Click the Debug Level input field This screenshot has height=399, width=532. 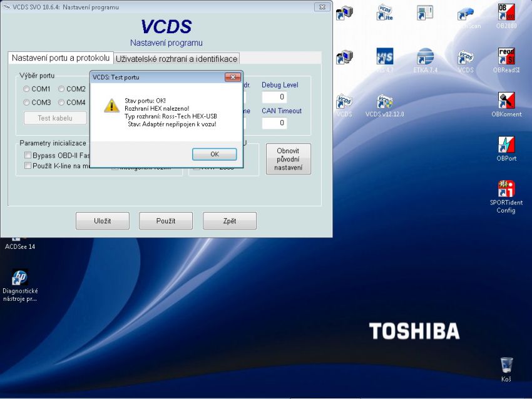point(275,97)
